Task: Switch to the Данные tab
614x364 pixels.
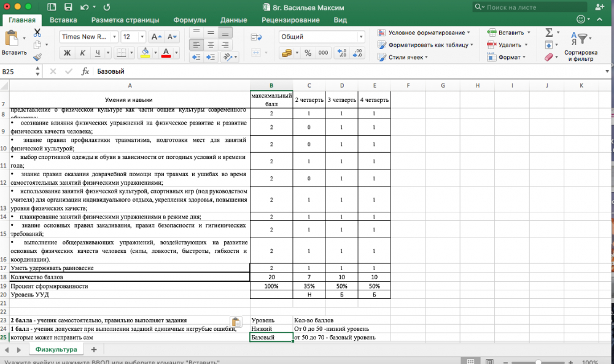Action: click(233, 20)
